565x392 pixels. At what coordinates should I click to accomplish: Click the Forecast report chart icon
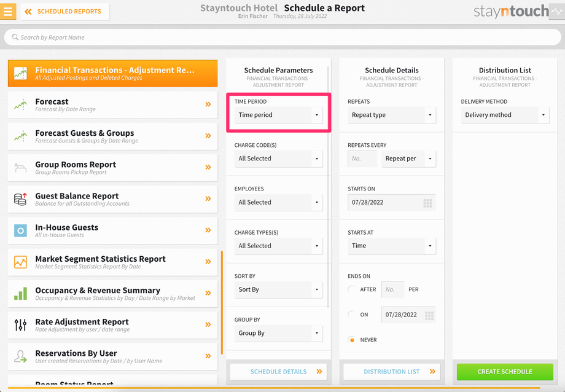point(20,104)
